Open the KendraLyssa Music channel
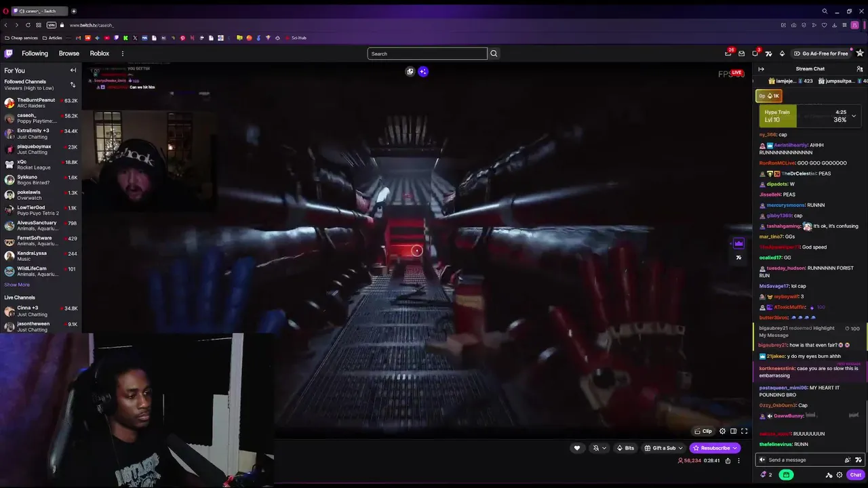The width and height of the screenshot is (868, 488). point(41,256)
